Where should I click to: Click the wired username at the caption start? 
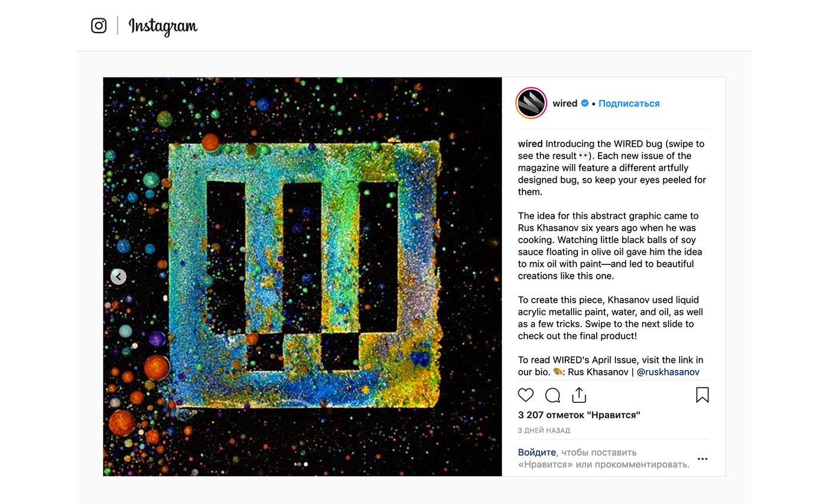[x=531, y=144]
